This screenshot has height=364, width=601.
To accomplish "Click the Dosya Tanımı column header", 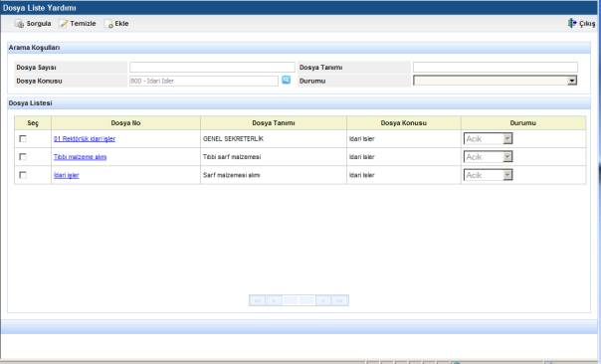I will [x=274, y=123].
